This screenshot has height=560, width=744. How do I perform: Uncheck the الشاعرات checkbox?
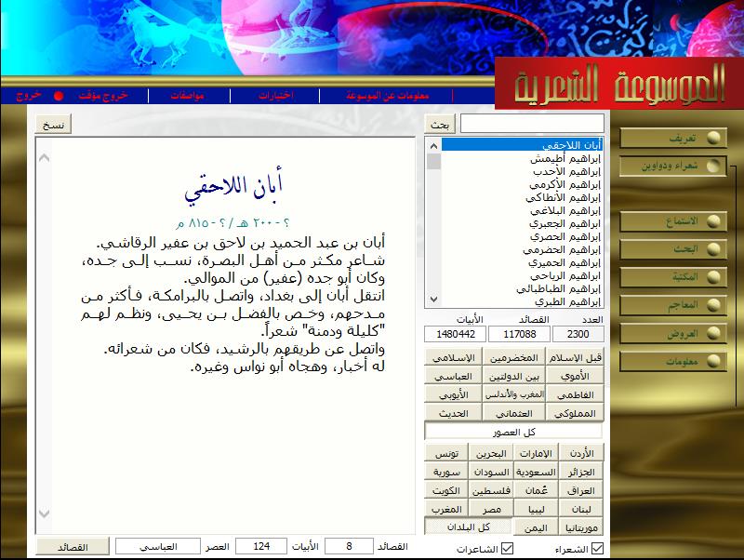pyautogui.click(x=505, y=549)
